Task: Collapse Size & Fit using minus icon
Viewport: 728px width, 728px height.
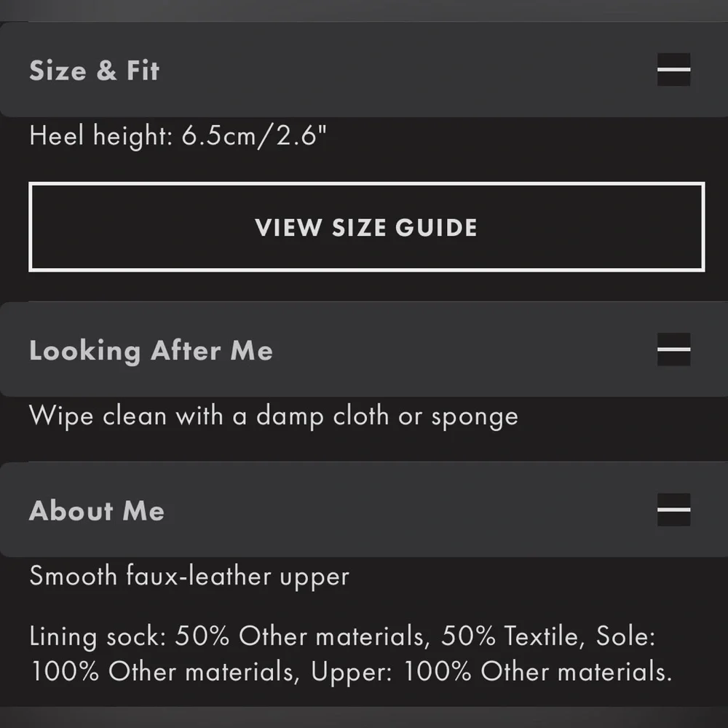Action: 673,71
